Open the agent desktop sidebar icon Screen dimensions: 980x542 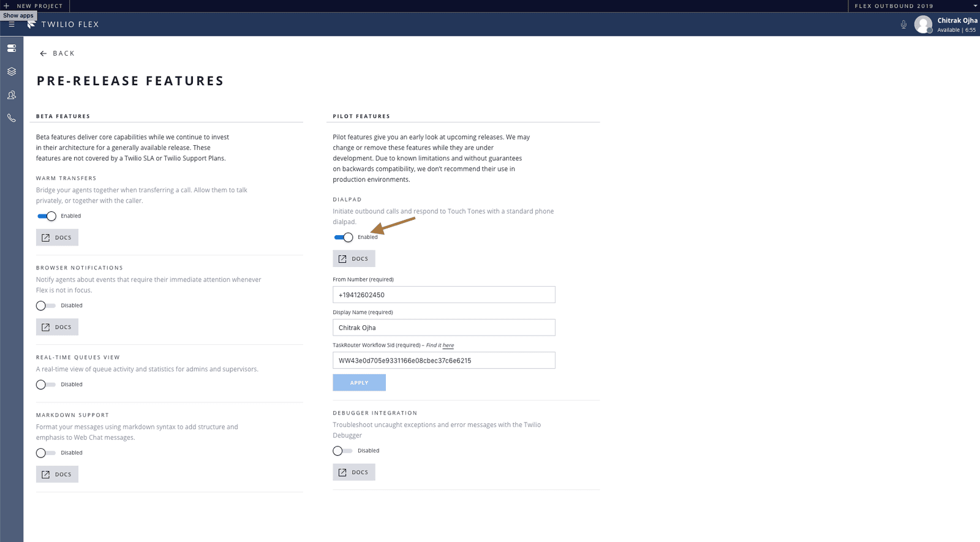coord(12,48)
